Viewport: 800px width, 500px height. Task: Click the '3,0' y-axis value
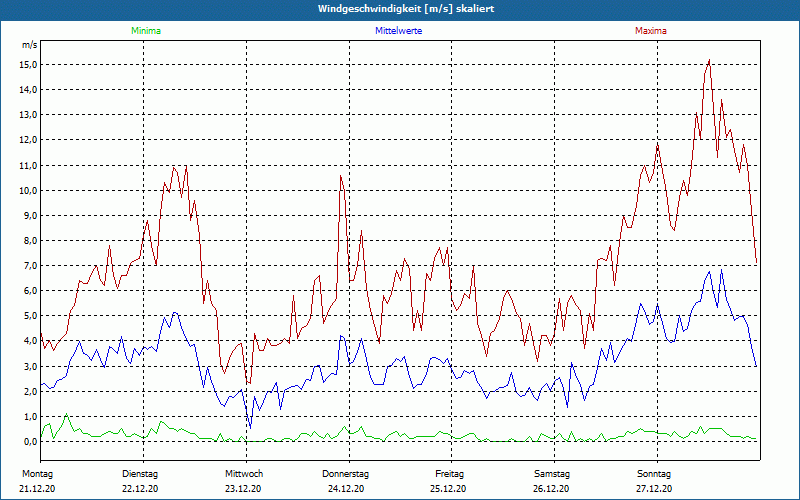point(30,366)
